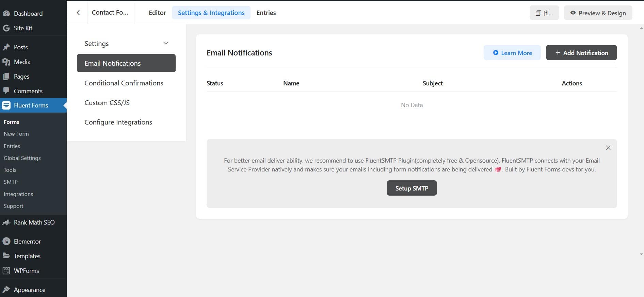
Task: Dismiss the FluentSMTP recommendation notice
Action: (608, 148)
